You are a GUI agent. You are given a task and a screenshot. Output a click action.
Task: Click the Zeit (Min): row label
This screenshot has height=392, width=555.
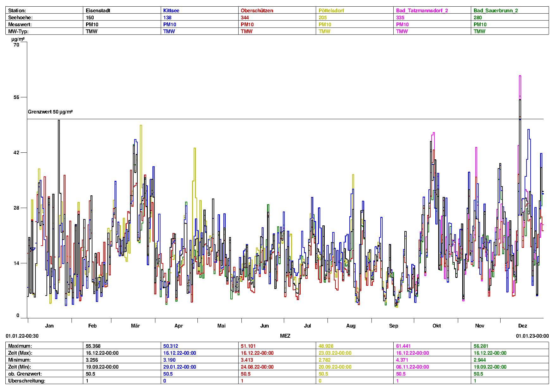(20, 367)
